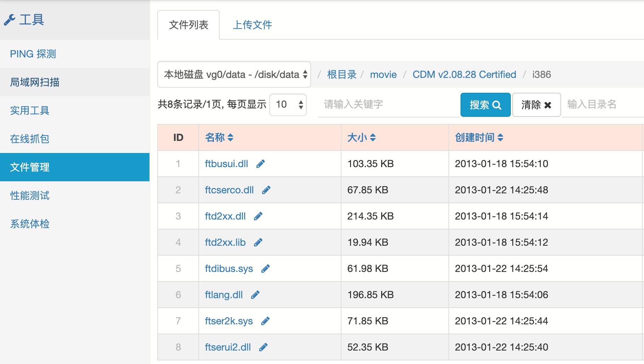
Task: Open the local disk vg0/data dropdown
Action: click(x=234, y=74)
